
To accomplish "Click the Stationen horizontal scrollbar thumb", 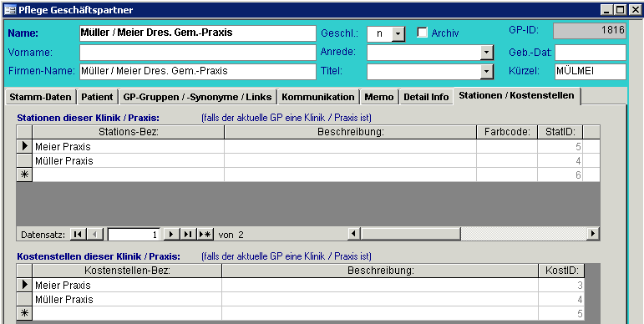I will (x=411, y=234).
